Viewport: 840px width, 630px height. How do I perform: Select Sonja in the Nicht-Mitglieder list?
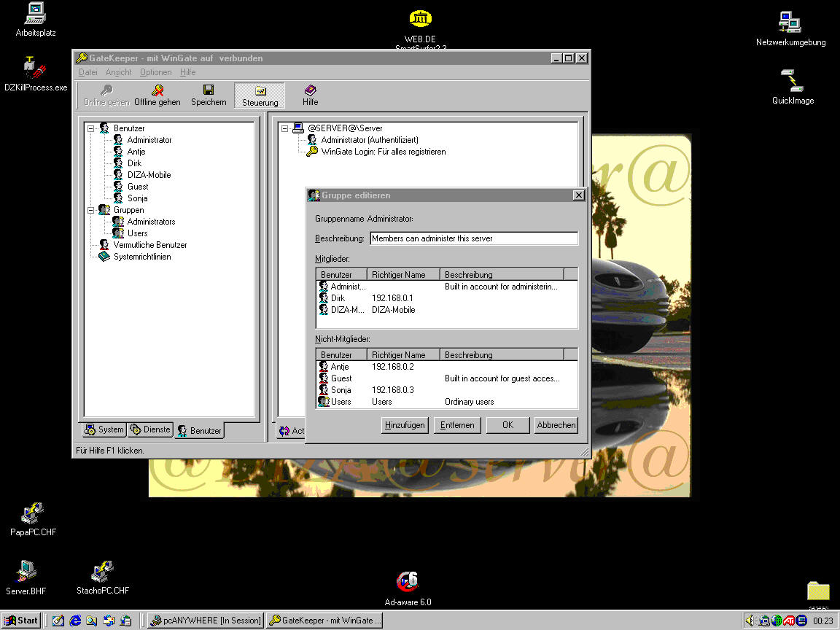pyautogui.click(x=341, y=390)
